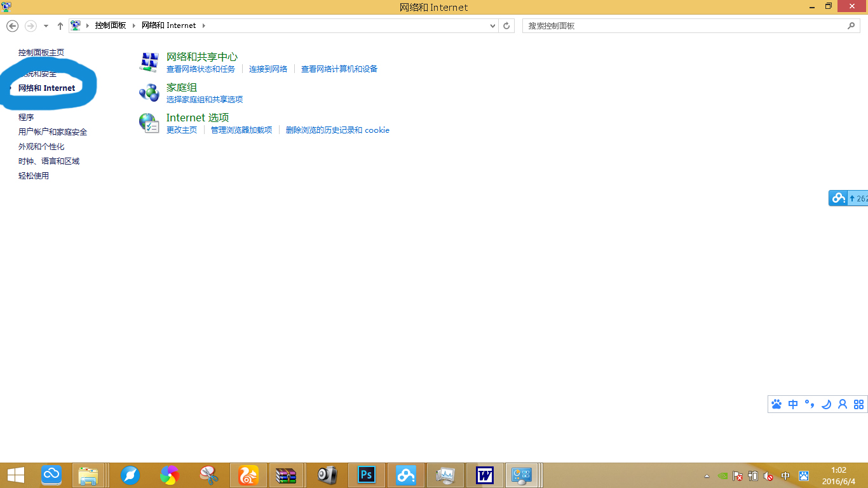This screenshot has width=868, height=488.
Task: Click the 连接到网络 link
Action: (x=268, y=69)
